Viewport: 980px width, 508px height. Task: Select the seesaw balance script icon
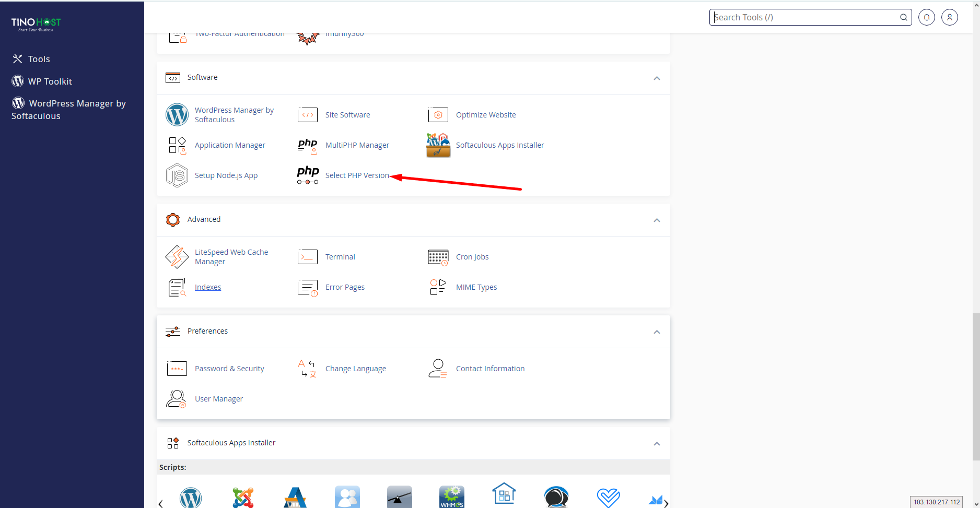[400, 497]
